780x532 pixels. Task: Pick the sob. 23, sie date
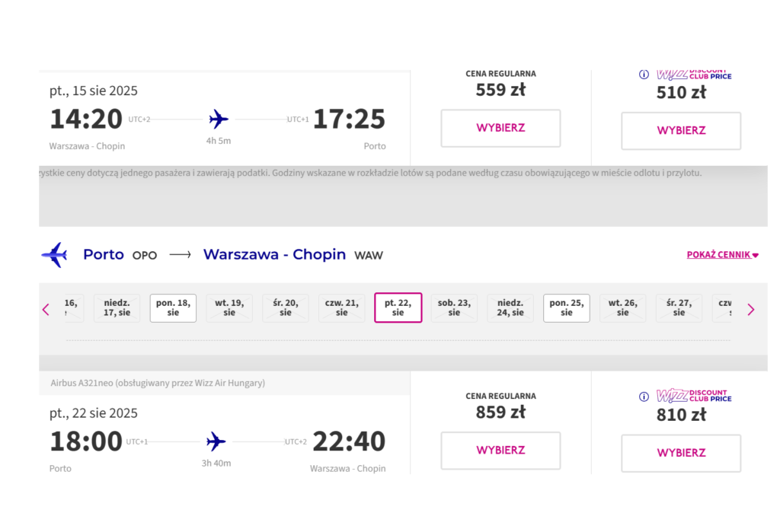click(454, 307)
